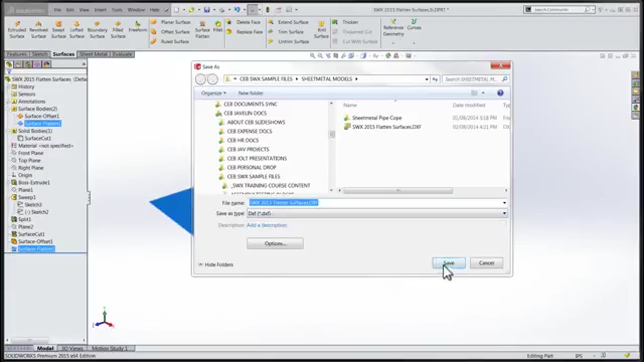Click the New folder button
Screen dimensions: 644x362
click(251, 93)
